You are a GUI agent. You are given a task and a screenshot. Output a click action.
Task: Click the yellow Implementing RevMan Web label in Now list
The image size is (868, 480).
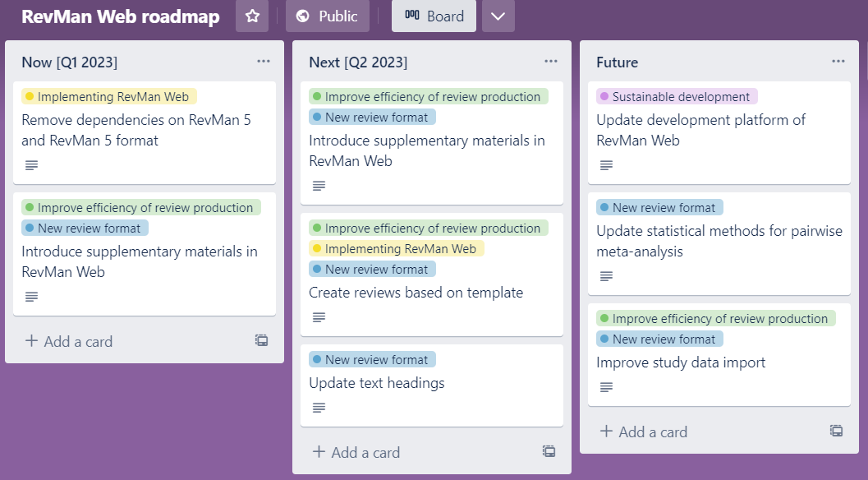(x=108, y=97)
